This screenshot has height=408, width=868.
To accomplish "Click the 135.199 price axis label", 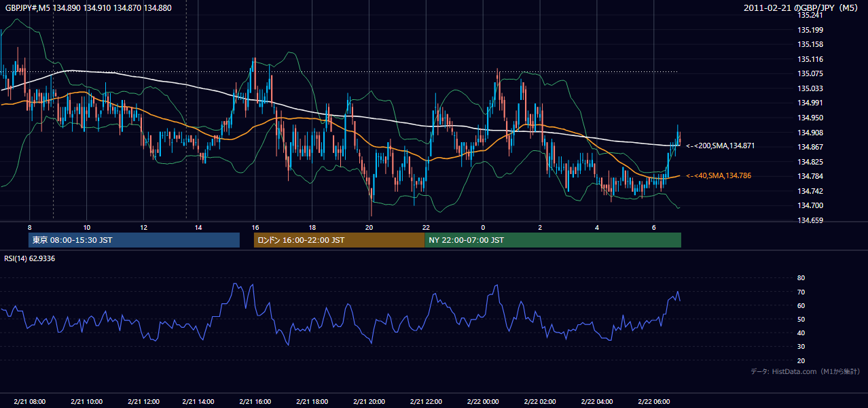I will point(810,30).
